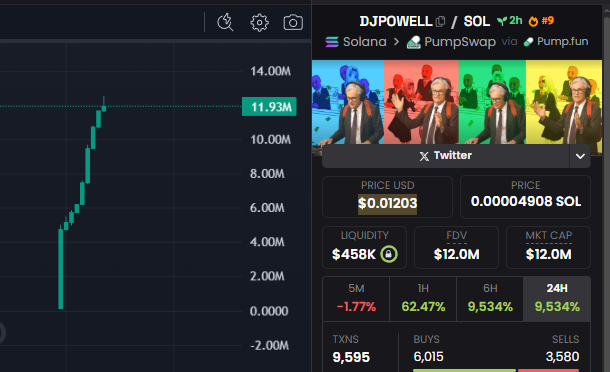Click the PumpSwap link text

[460, 42]
